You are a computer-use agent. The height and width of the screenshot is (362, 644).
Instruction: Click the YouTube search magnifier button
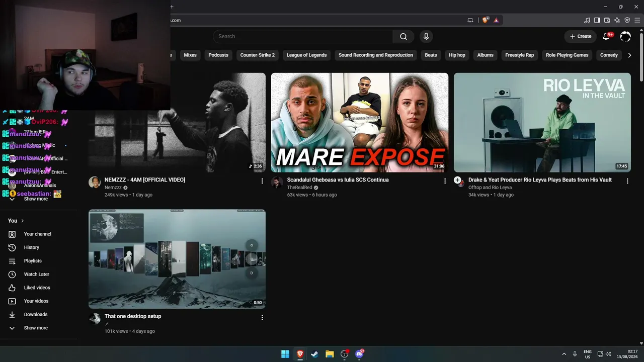[x=404, y=36]
